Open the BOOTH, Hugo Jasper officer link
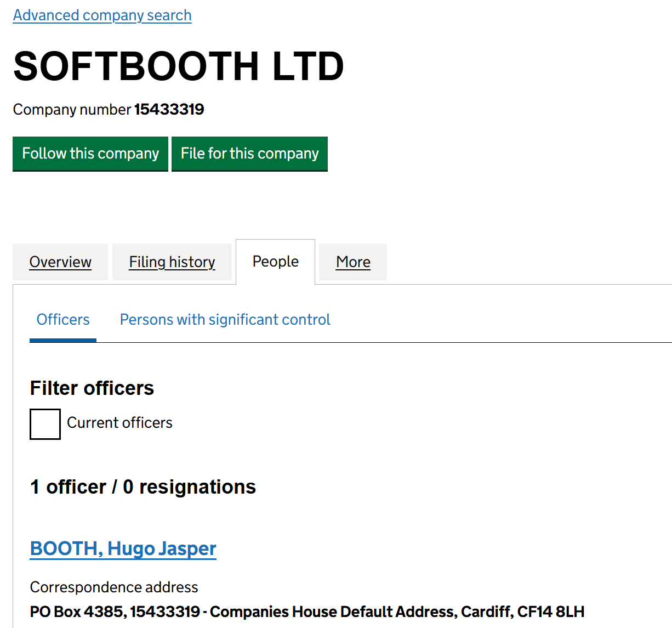Screen dimensions: 672x628 (123, 548)
